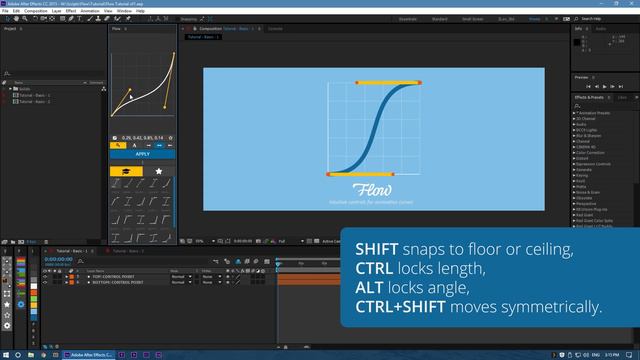This screenshot has height=360, width=640.
Task: Click the composition mini-flowchart icon in the timeline
Action: [x=216, y=261]
